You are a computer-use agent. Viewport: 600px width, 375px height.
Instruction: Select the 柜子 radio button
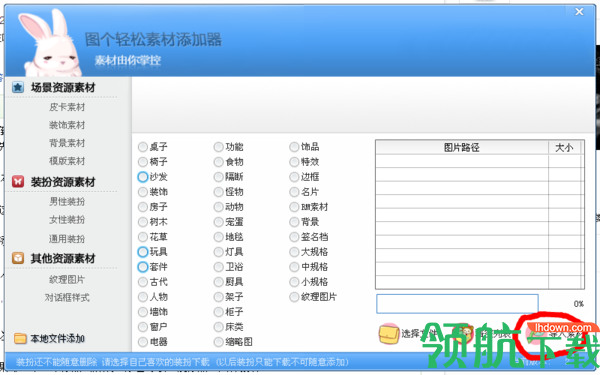218,312
